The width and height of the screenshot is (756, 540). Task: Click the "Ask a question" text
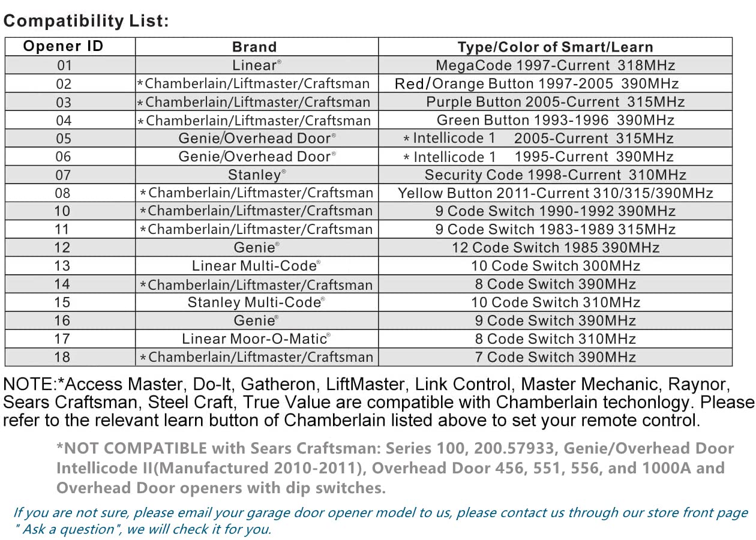click(67, 529)
